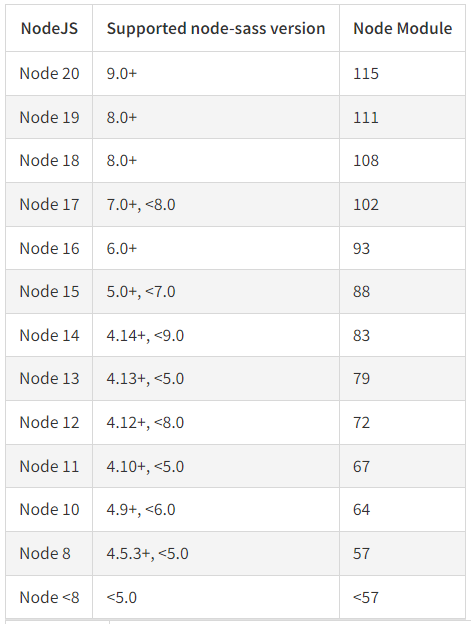This screenshot has height=624, width=471.
Task: Click module number 111
Action: [x=366, y=117]
